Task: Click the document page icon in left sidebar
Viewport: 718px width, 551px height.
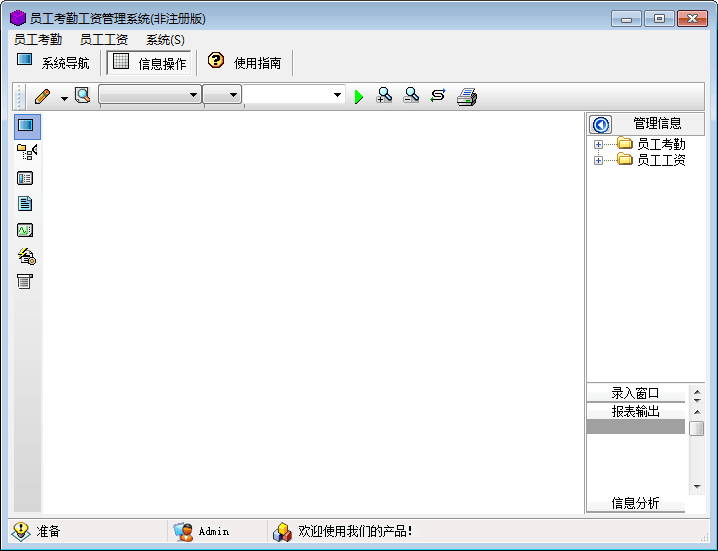Action: coord(26,204)
